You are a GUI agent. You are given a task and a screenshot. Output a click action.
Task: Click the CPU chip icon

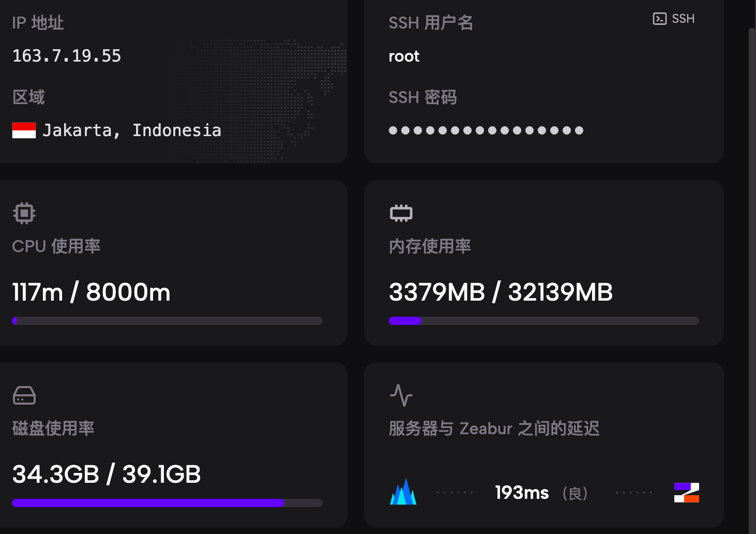tap(24, 213)
